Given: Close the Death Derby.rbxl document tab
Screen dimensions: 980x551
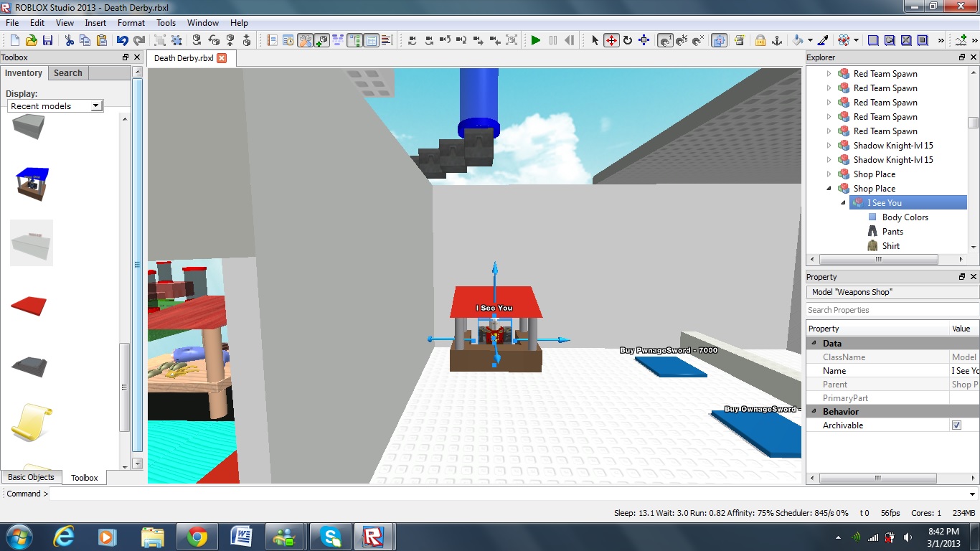Looking at the screenshot, I should (x=222, y=58).
